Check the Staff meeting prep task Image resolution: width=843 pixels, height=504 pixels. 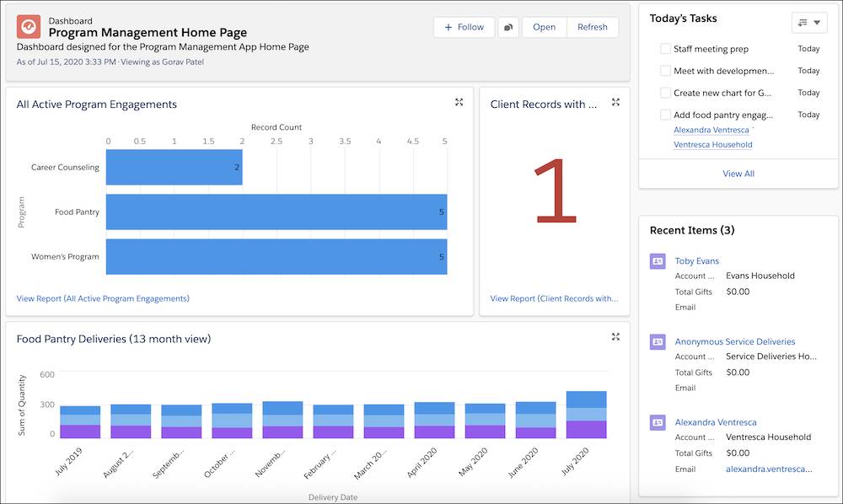pos(665,48)
